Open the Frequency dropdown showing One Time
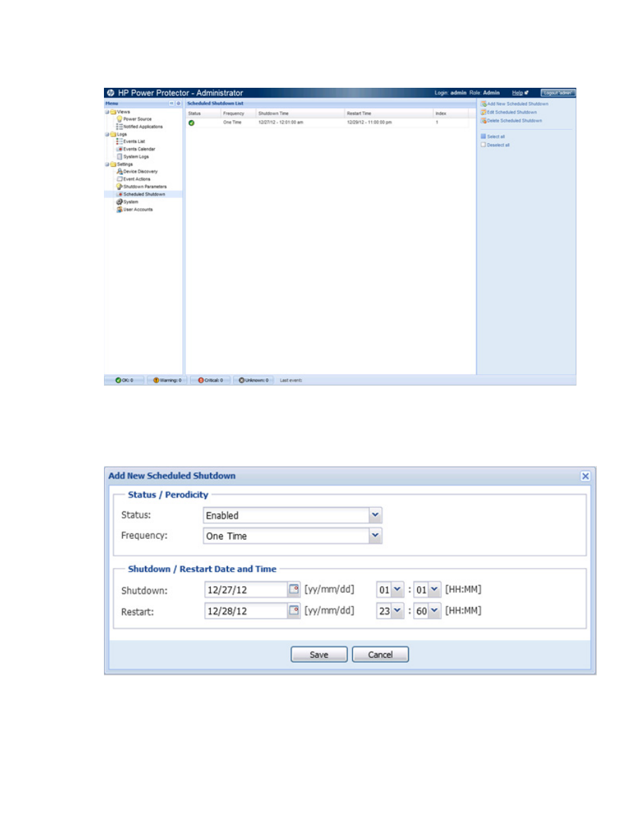Screen dimensions: 644x834 pos(375,536)
